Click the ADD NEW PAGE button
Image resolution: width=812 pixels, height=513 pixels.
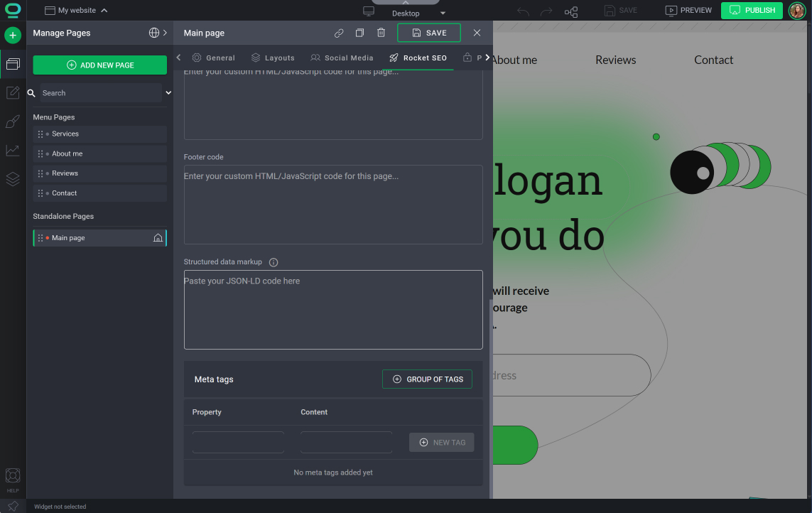tap(100, 65)
